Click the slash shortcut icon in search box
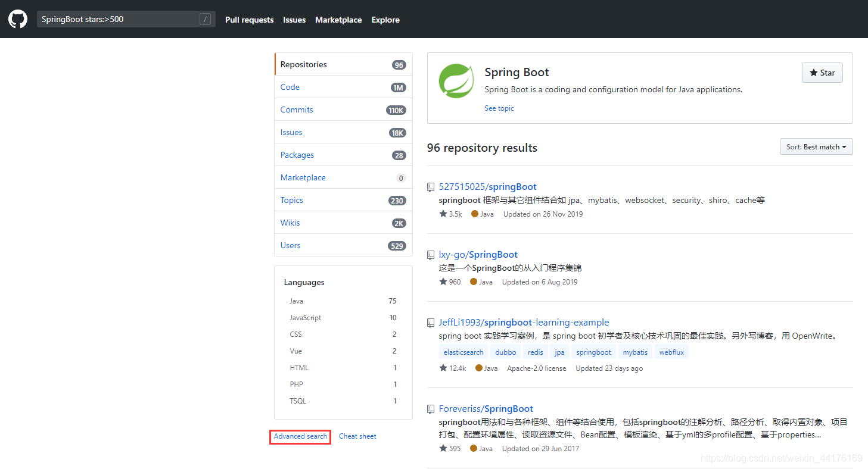The height and width of the screenshot is (469, 868). [206, 19]
